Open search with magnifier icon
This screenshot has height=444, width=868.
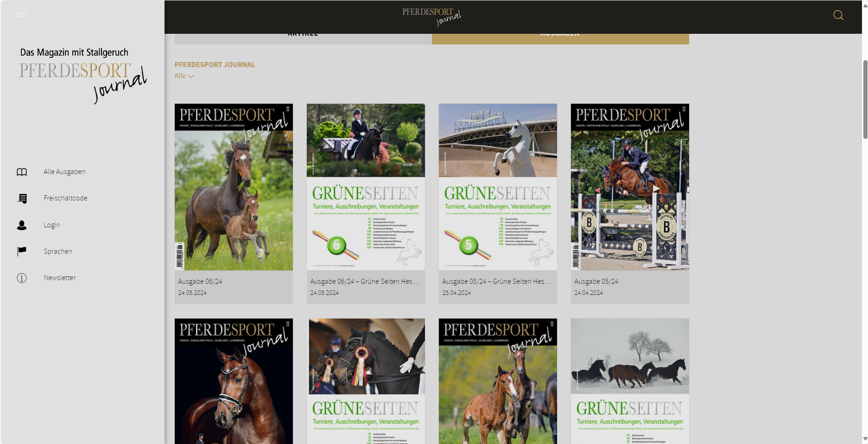pyautogui.click(x=838, y=15)
